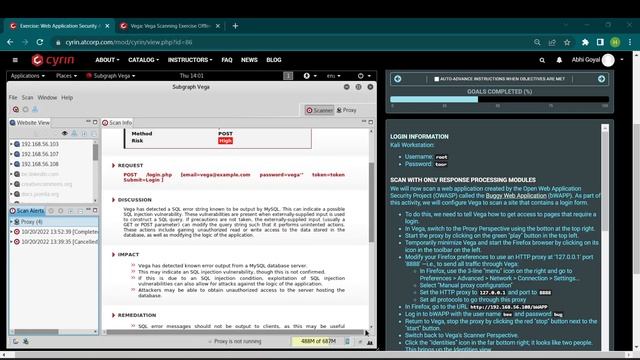Reload the browser page

[x=40, y=42]
